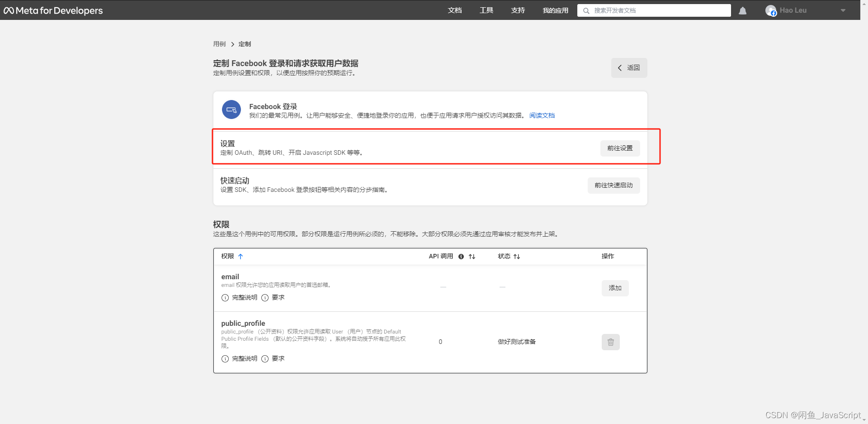Open the 我的应用 menu
The height and width of the screenshot is (424, 868).
pyautogui.click(x=556, y=10)
